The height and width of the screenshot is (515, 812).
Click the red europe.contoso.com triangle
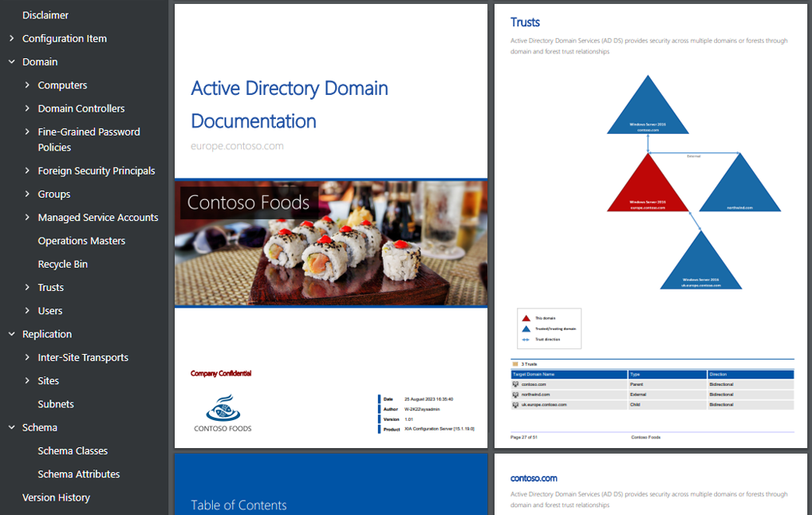pos(648,187)
